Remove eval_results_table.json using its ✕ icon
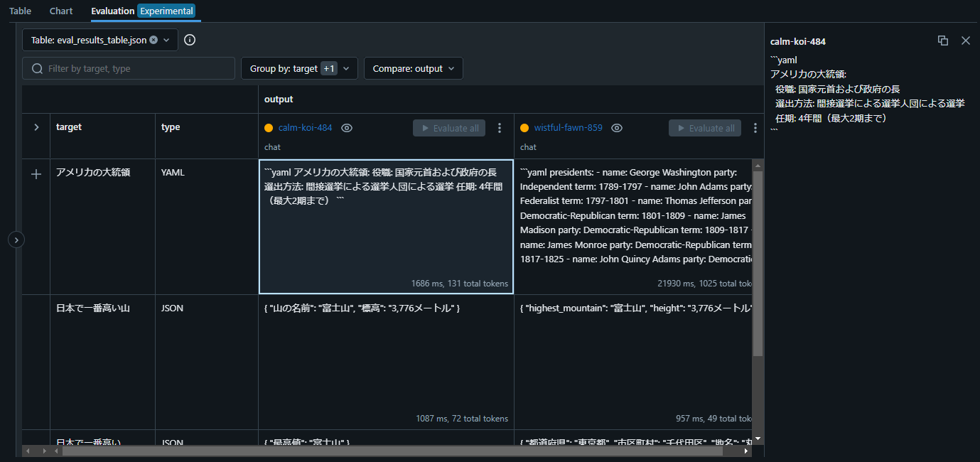 pos(154,40)
